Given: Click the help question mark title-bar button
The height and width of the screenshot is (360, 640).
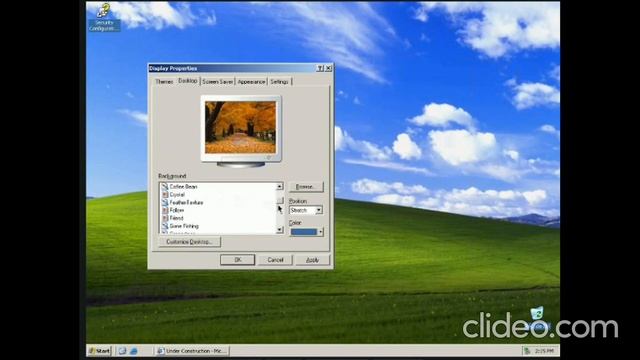Looking at the screenshot, I should pos(320,68).
